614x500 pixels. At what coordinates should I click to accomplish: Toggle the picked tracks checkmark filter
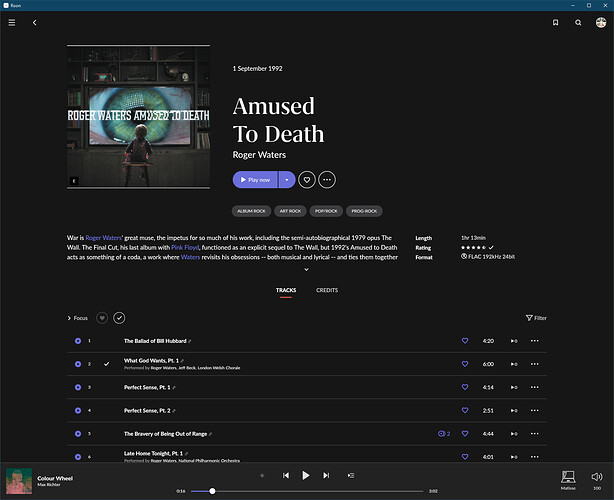[119, 318]
